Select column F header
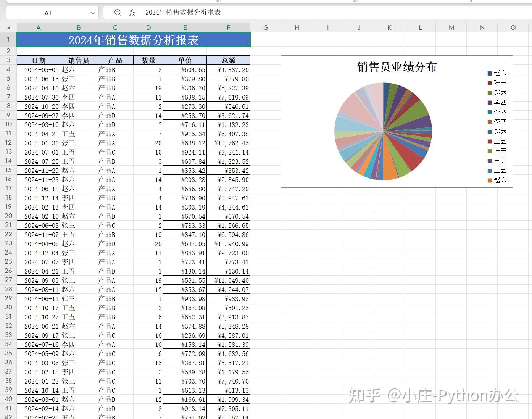The width and height of the screenshot is (532, 419). 228,27
